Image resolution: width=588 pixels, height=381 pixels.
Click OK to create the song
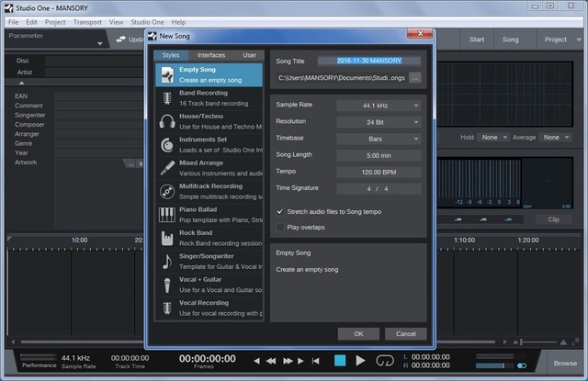coord(358,333)
